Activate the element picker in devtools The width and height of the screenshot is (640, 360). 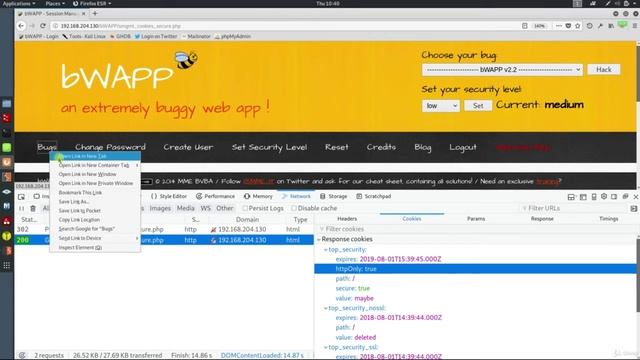pyautogui.click(x=21, y=196)
